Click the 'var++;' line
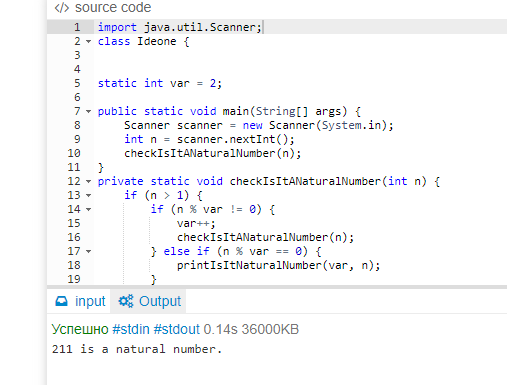The image size is (507, 385). coord(196,223)
